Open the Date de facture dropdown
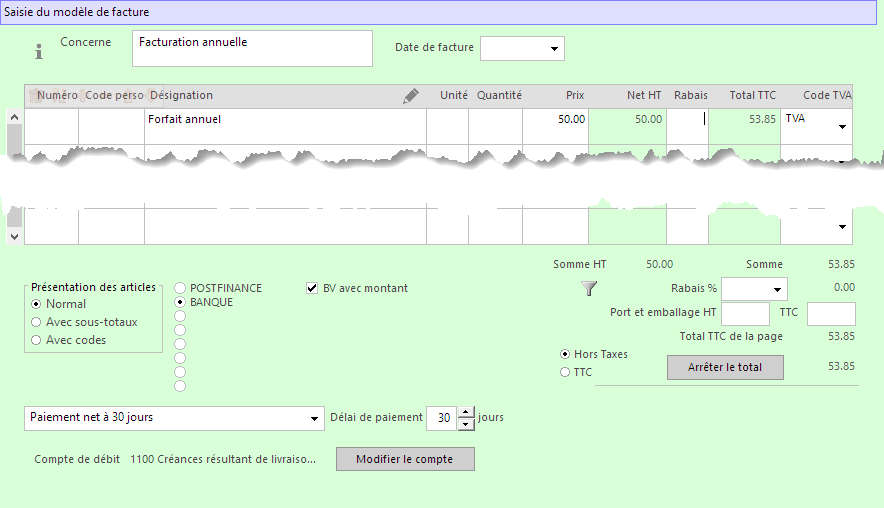This screenshot has width=884, height=508. 554,48
